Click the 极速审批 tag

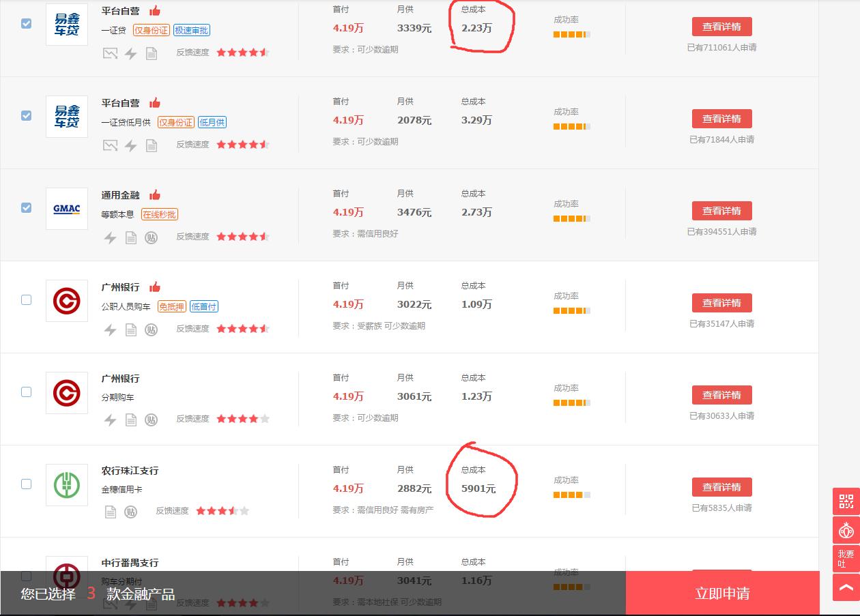(x=192, y=30)
